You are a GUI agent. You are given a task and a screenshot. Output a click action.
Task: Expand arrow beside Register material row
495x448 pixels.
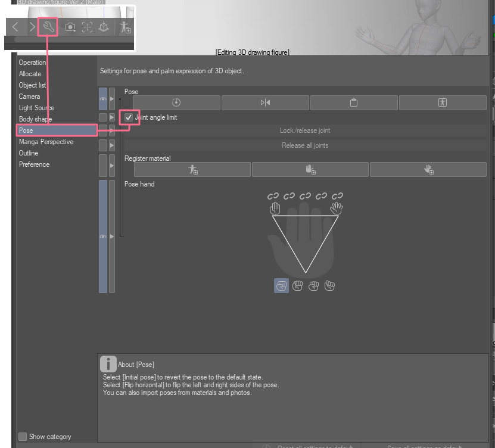point(112,166)
